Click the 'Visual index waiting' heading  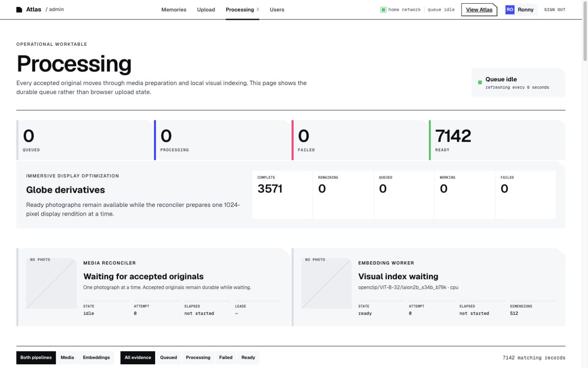pyautogui.click(x=398, y=276)
